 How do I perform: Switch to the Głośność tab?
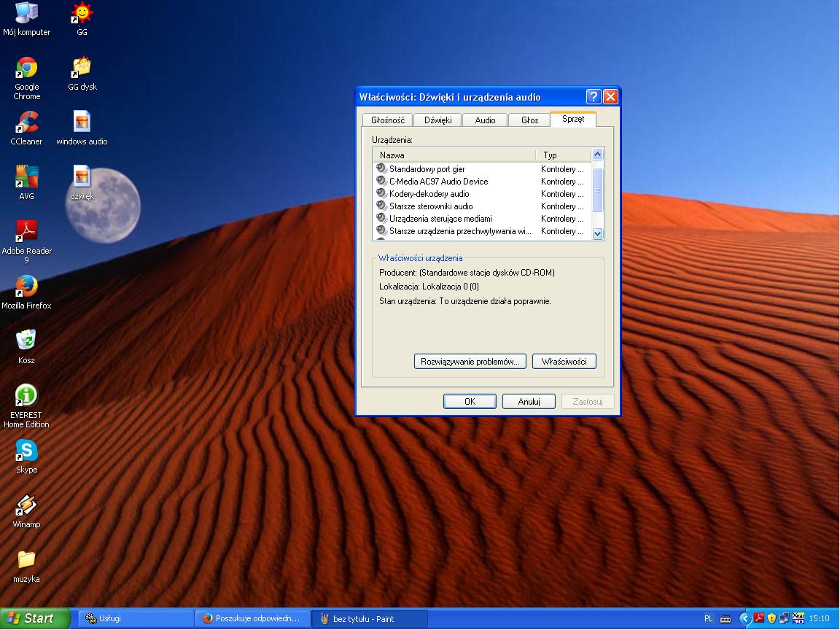click(388, 120)
